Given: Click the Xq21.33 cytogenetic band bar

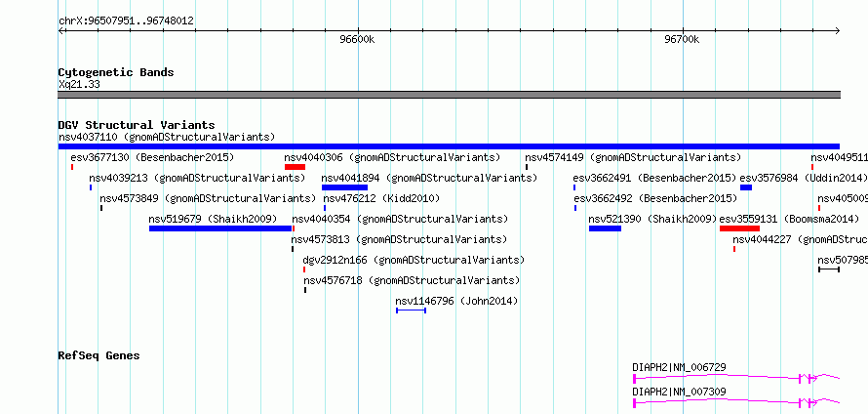Looking at the screenshot, I should pos(449,95).
